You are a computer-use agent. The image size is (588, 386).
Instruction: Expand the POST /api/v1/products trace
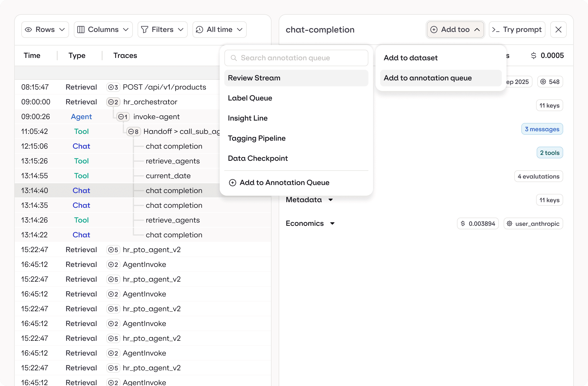coord(113,87)
